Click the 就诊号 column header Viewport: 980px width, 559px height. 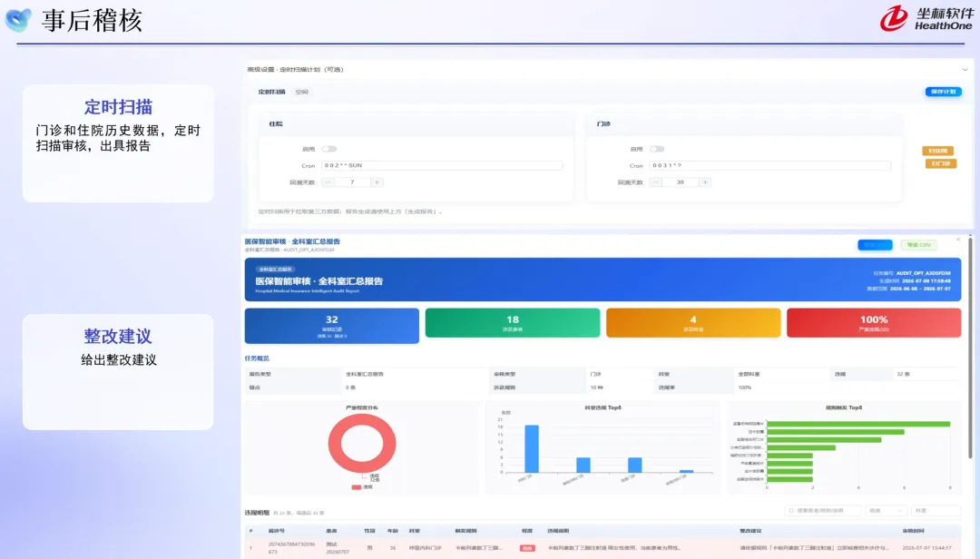point(276,531)
